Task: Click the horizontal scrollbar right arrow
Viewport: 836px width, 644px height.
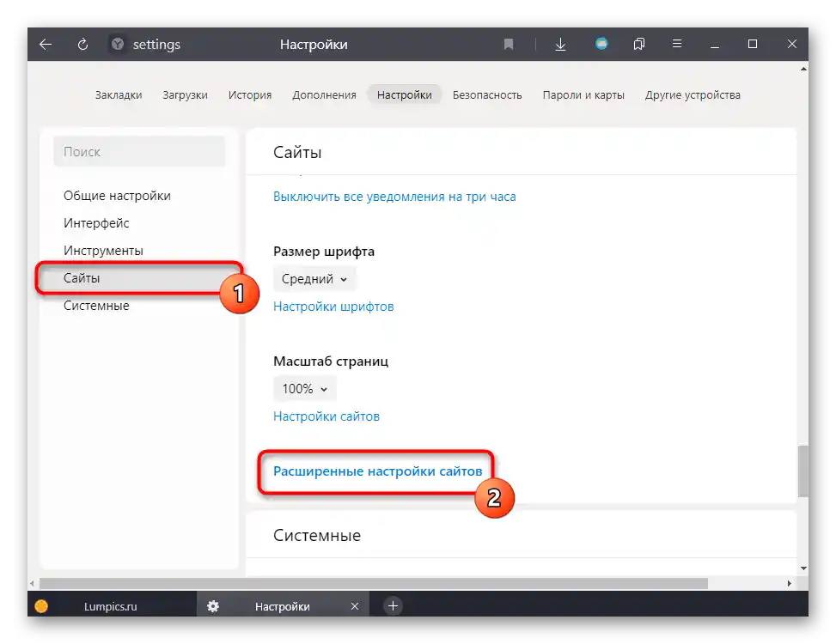Action: pos(789,583)
